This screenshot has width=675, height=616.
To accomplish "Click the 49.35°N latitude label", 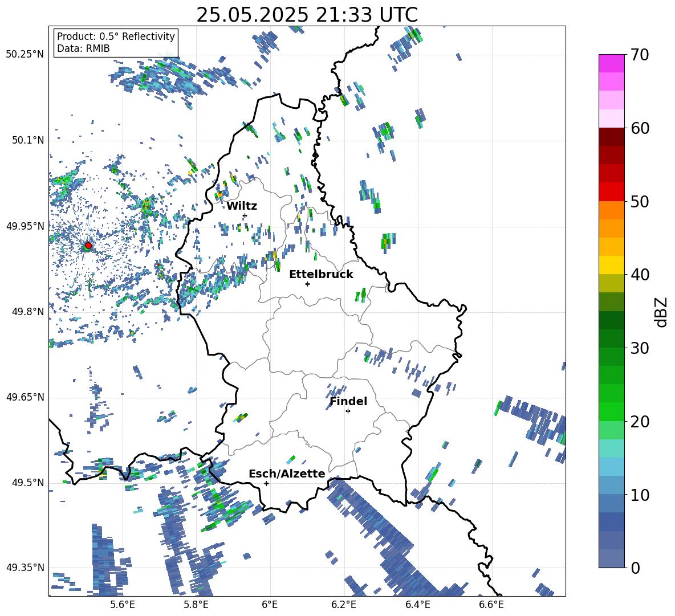I will 25,568.
